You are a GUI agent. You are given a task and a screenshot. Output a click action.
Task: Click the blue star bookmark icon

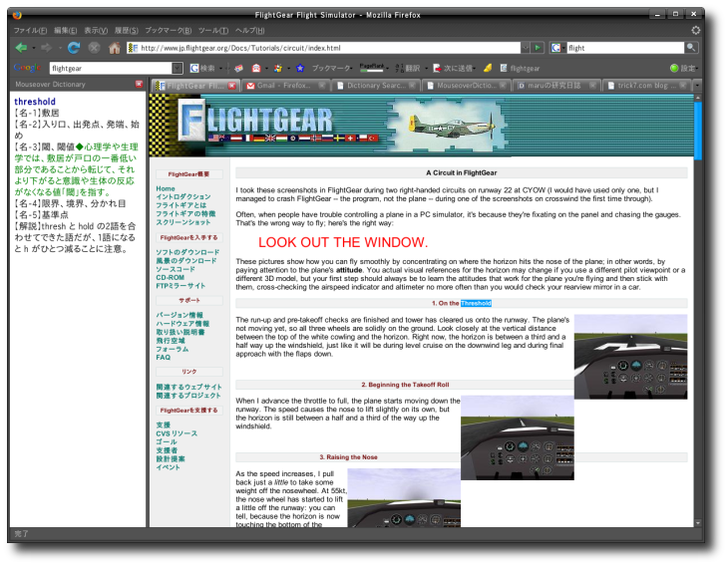[x=300, y=68]
